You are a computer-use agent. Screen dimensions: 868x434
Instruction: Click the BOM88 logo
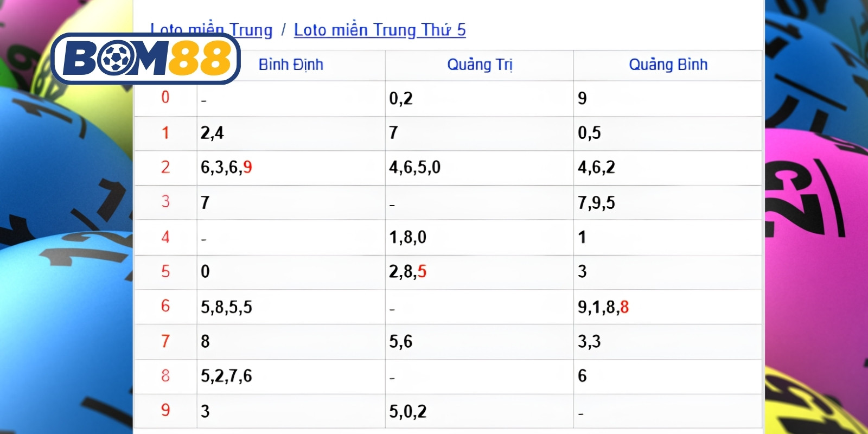(x=145, y=59)
